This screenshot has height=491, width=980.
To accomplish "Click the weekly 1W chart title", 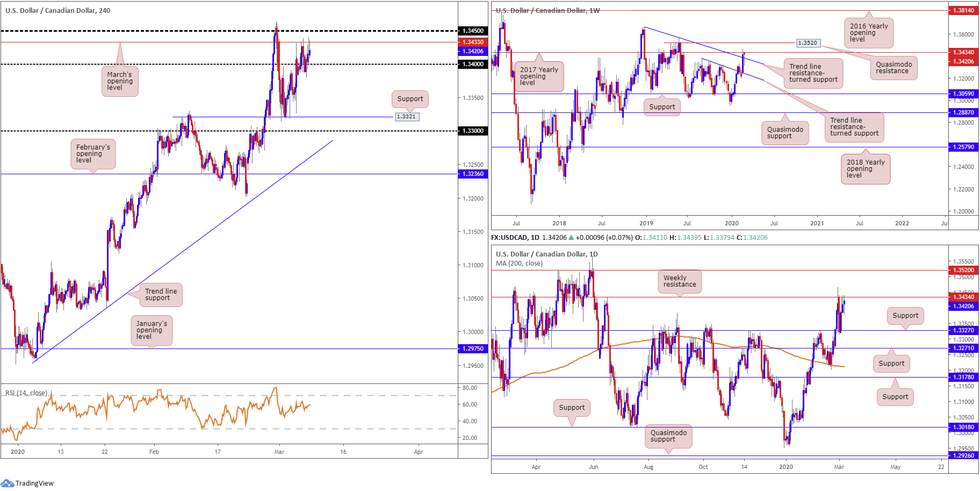I will pyautogui.click(x=547, y=10).
